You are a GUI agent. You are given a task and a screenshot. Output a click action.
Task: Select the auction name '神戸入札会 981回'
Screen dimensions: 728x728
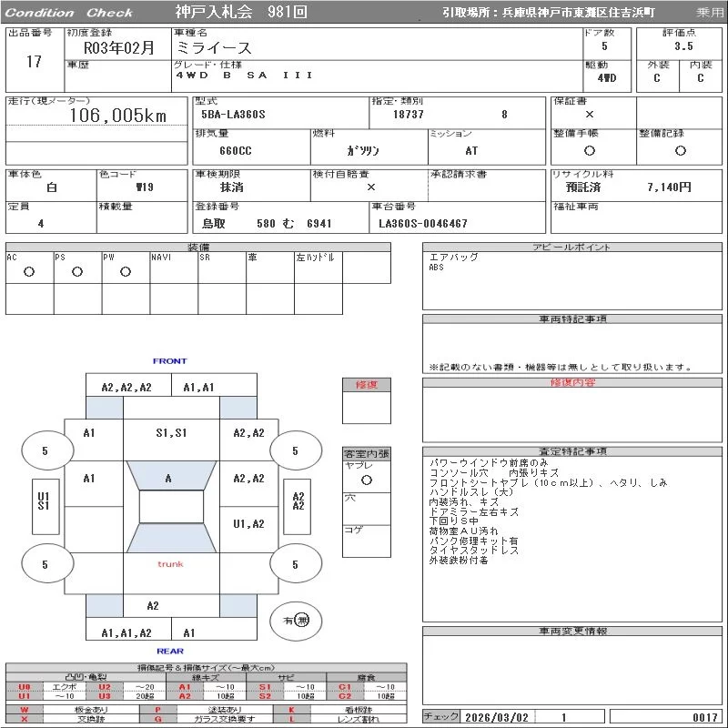pos(241,12)
